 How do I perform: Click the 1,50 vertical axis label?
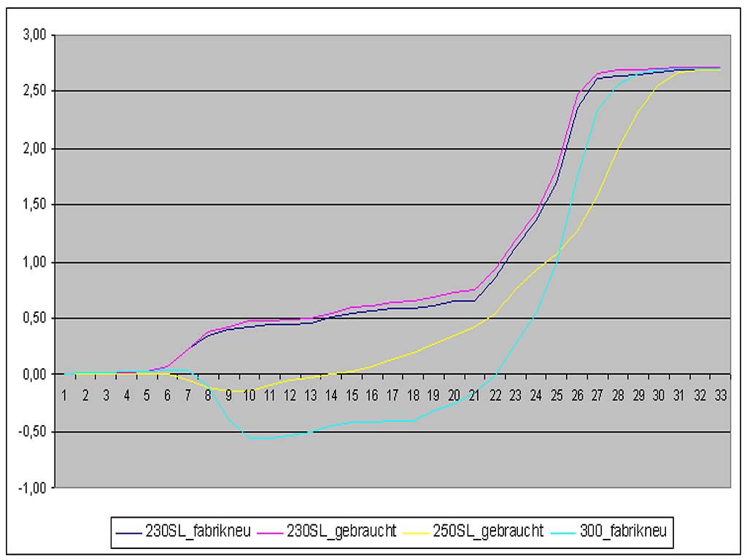pos(34,204)
